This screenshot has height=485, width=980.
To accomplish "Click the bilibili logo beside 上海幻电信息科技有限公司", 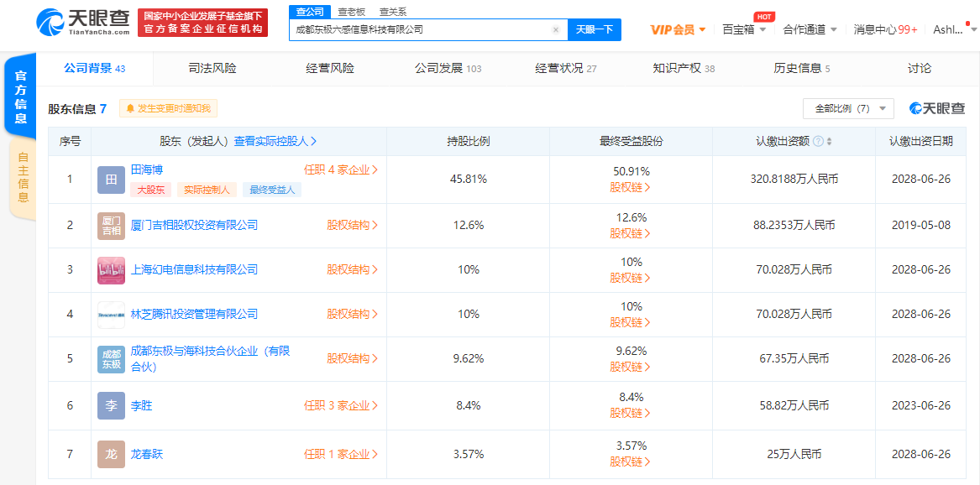I will click(x=111, y=270).
